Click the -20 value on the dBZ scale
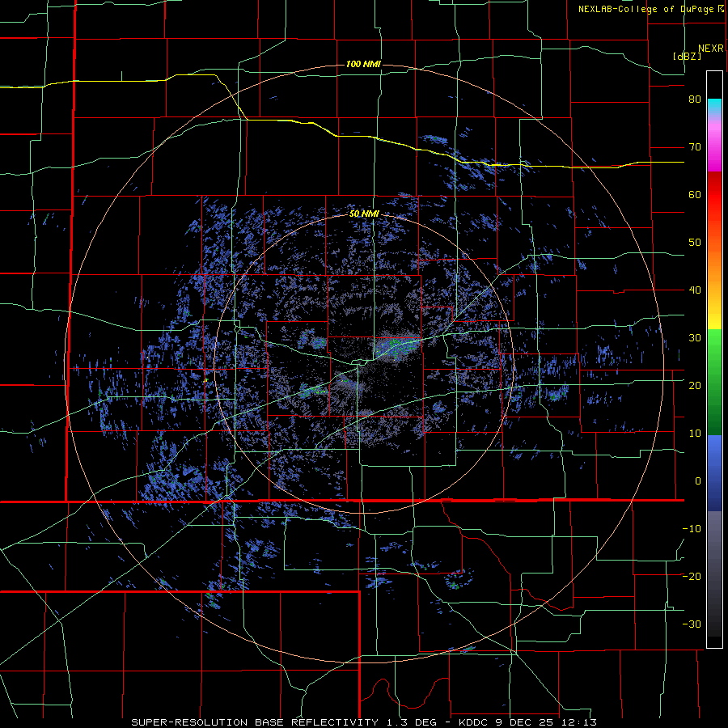728x728 pixels. [692, 576]
